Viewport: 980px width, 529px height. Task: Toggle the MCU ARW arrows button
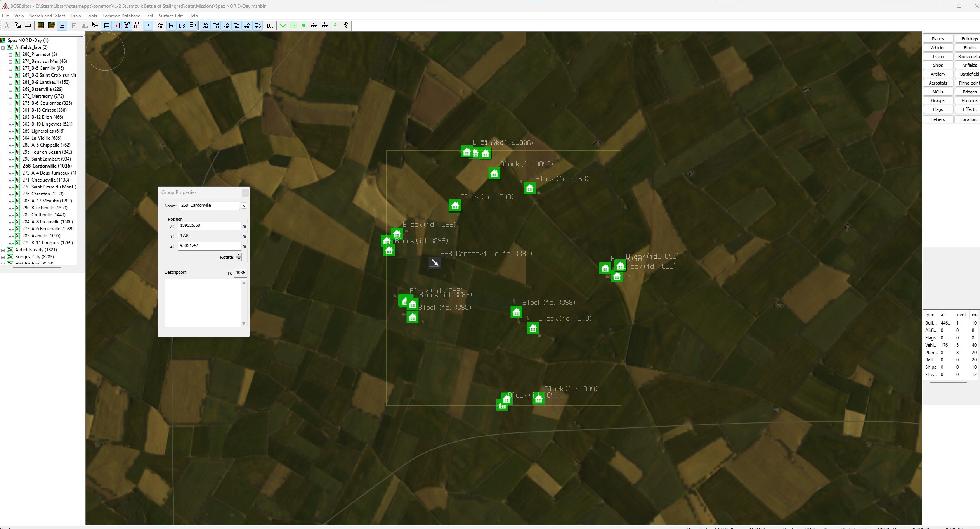tap(258, 26)
